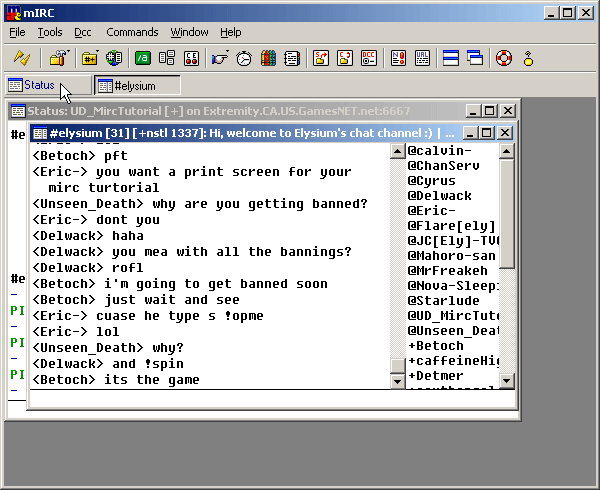
Task: Click chat scrollbar down arrow
Action: [398, 381]
